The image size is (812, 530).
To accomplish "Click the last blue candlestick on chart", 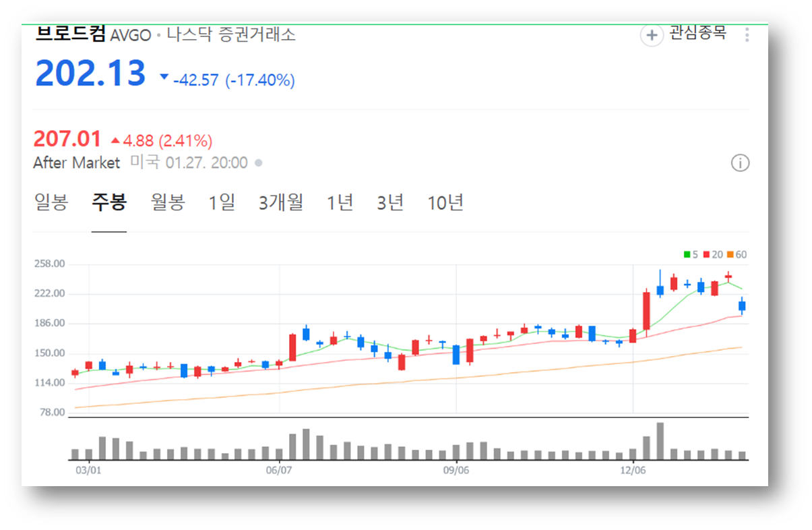I will click(742, 305).
